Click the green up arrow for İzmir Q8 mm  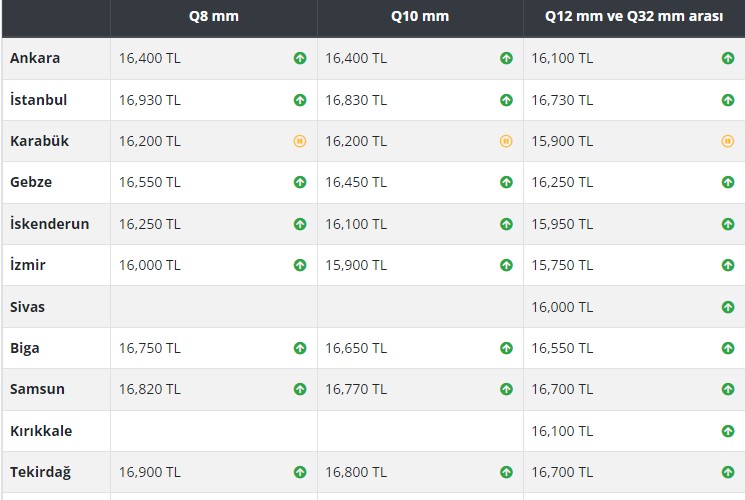(300, 265)
